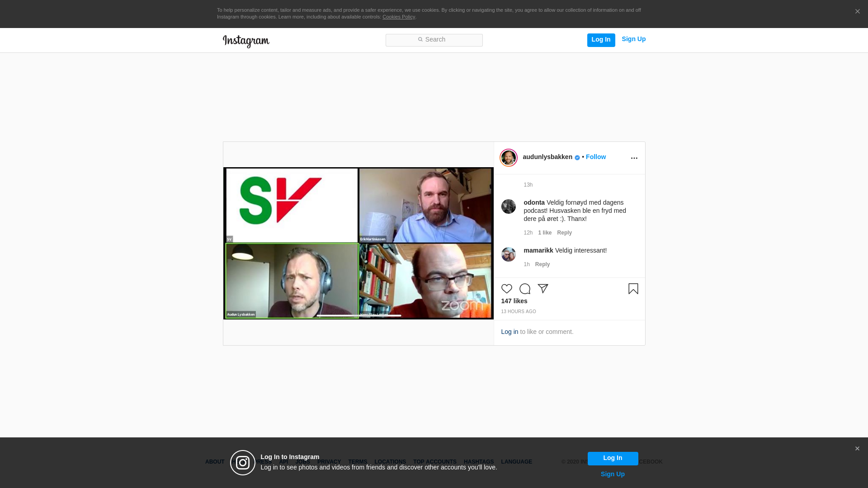Open audunlysbakken profile avatar
Image resolution: width=868 pixels, height=488 pixels.
point(509,158)
